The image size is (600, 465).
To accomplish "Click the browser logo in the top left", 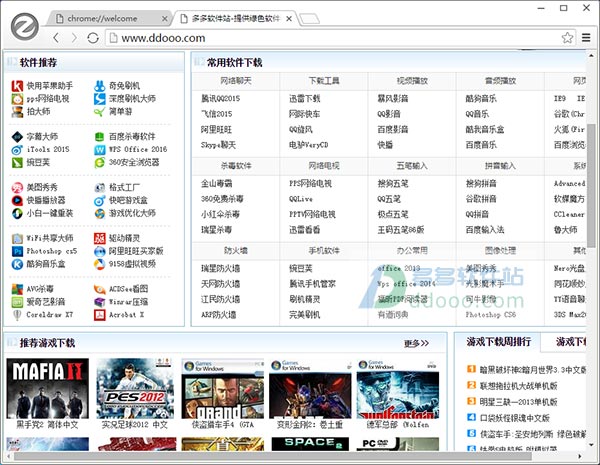I will click(x=24, y=26).
